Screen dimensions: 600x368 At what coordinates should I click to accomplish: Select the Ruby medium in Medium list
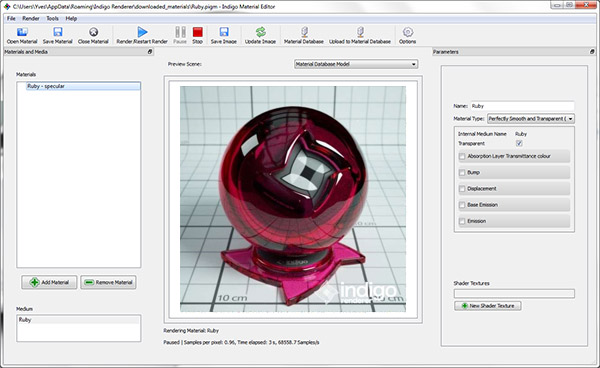78,320
